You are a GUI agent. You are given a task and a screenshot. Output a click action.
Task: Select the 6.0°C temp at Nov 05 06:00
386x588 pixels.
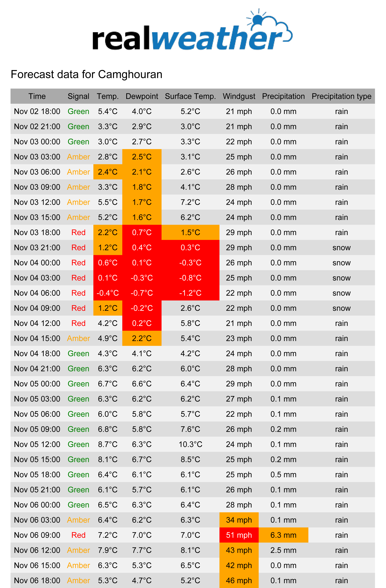tap(108, 414)
